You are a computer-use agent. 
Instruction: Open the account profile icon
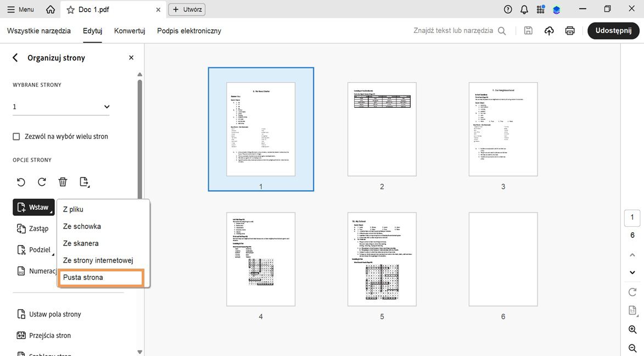tap(557, 9)
